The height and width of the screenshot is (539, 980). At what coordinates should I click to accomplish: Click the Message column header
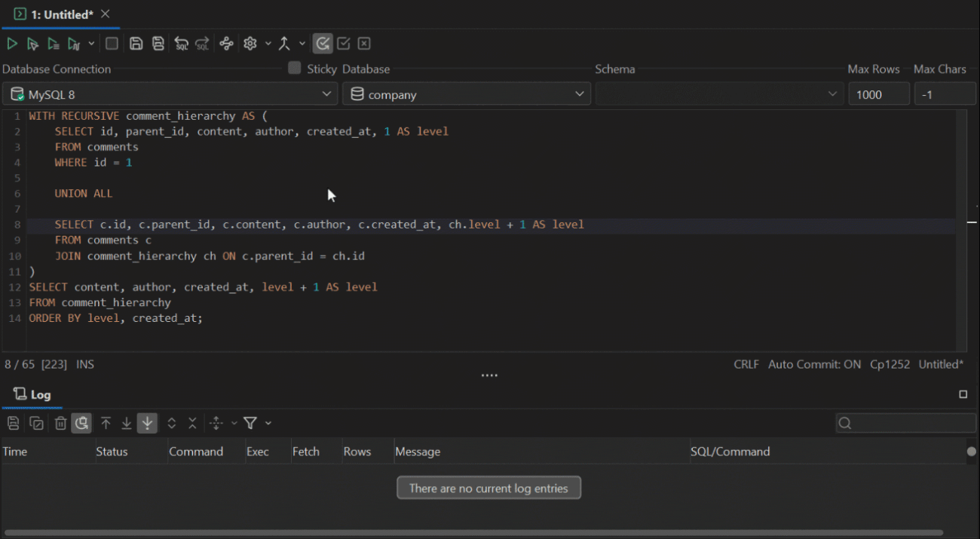[x=418, y=452]
